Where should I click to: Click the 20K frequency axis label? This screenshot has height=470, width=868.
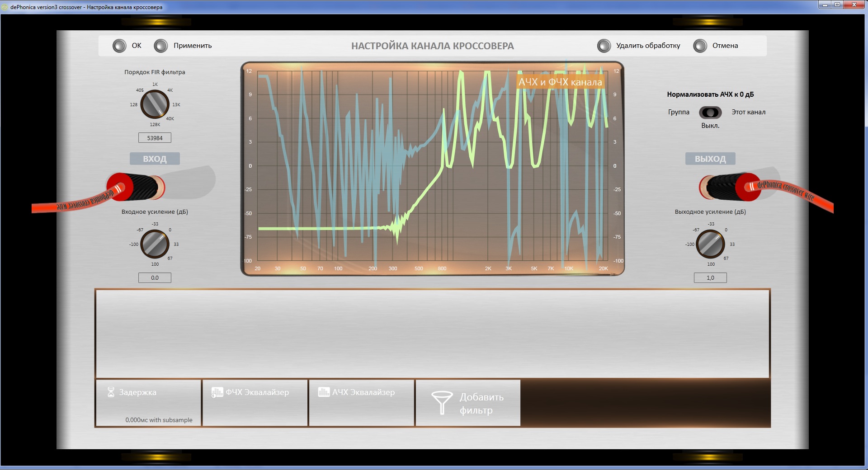click(603, 268)
